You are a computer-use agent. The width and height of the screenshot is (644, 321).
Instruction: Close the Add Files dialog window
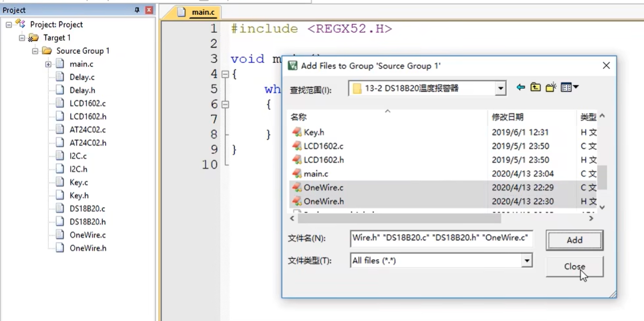coord(606,65)
